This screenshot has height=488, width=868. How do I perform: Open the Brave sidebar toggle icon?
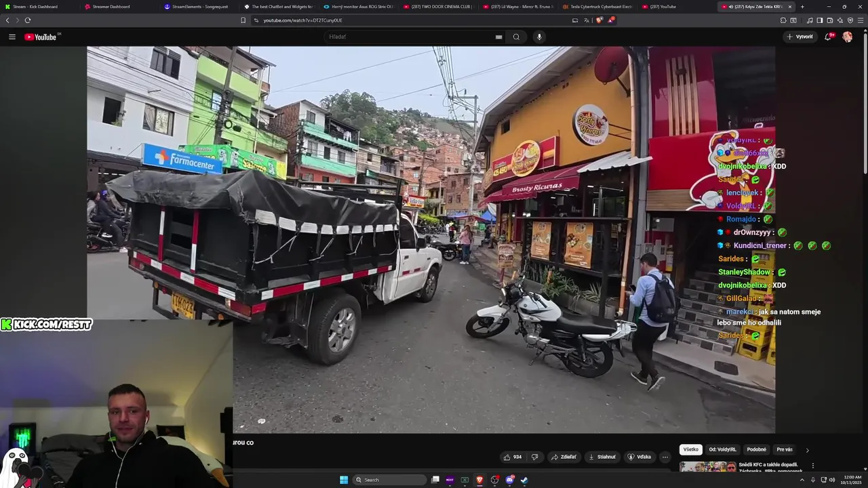click(x=819, y=20)
